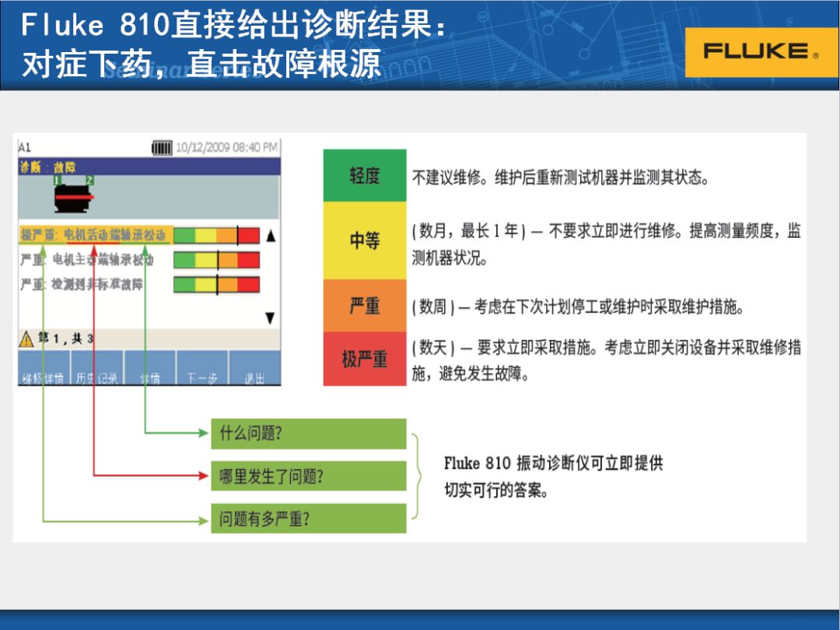Screen dimensions: 840x630
Task: Click the battery level icon
Action: pos(162,147)
